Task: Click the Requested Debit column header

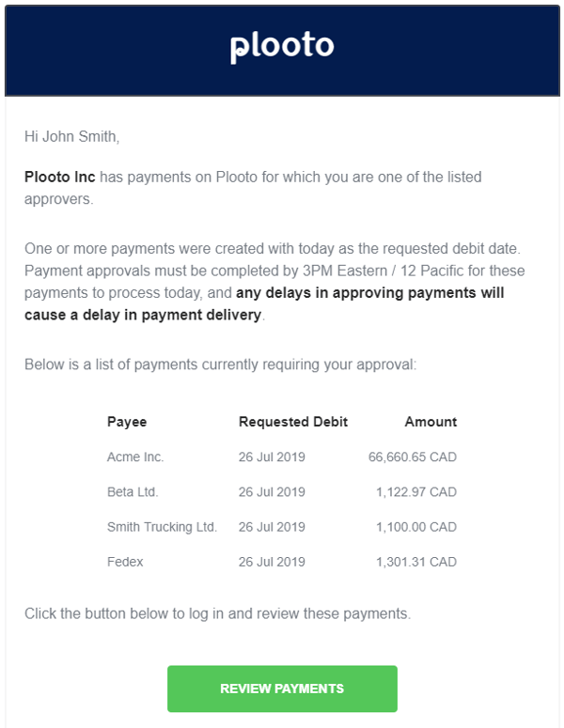Action: pos(293,422)
